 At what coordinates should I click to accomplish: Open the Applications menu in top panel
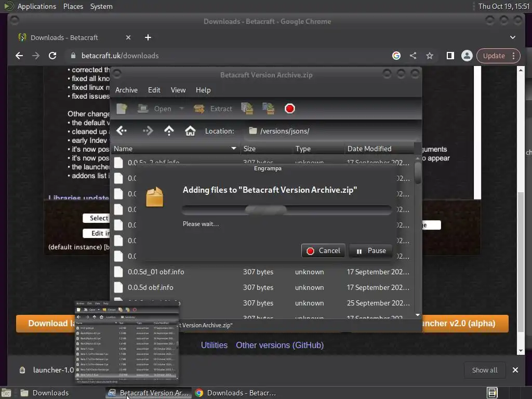[x=37, y=6]
